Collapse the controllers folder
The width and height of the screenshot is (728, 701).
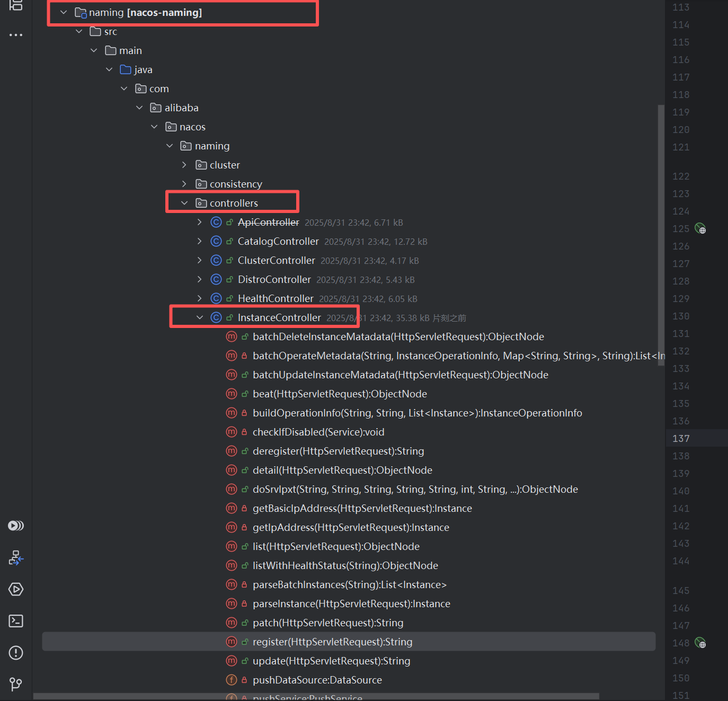point(184,203)
